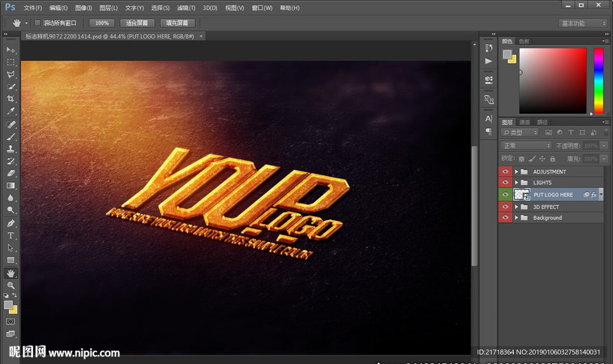Lock transparent pixels in the Layers panel
This screenshot has width=613, height=364.
click(x=521, y=159)
